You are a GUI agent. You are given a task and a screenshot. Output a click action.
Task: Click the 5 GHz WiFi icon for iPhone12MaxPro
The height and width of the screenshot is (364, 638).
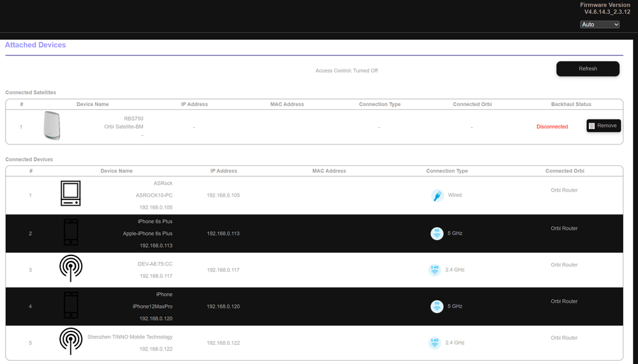pyautogui.click(x=437, y=307)
